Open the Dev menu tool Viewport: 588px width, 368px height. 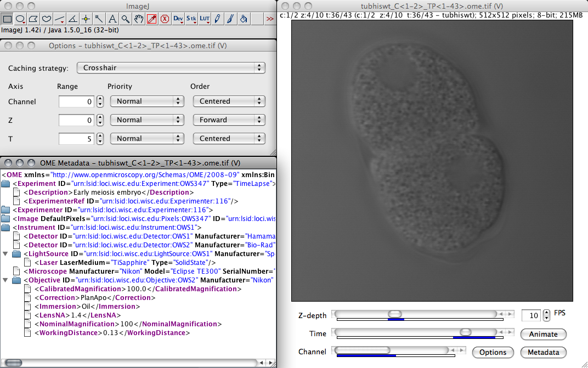point(178,19)
